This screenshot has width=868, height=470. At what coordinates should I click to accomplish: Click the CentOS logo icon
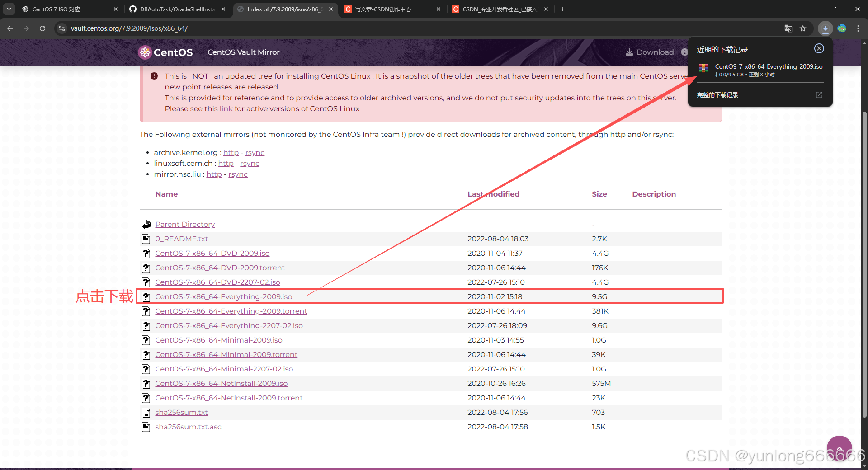145,52
